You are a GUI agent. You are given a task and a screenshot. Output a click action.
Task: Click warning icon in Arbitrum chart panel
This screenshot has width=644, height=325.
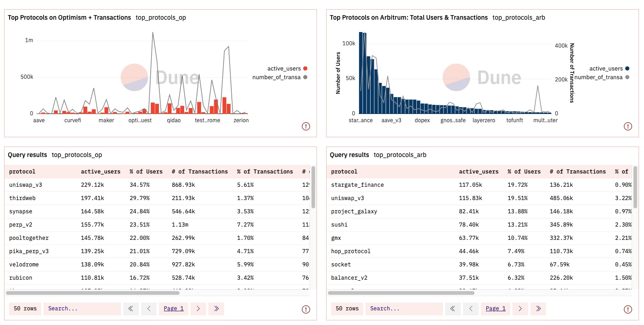(628, 126)
